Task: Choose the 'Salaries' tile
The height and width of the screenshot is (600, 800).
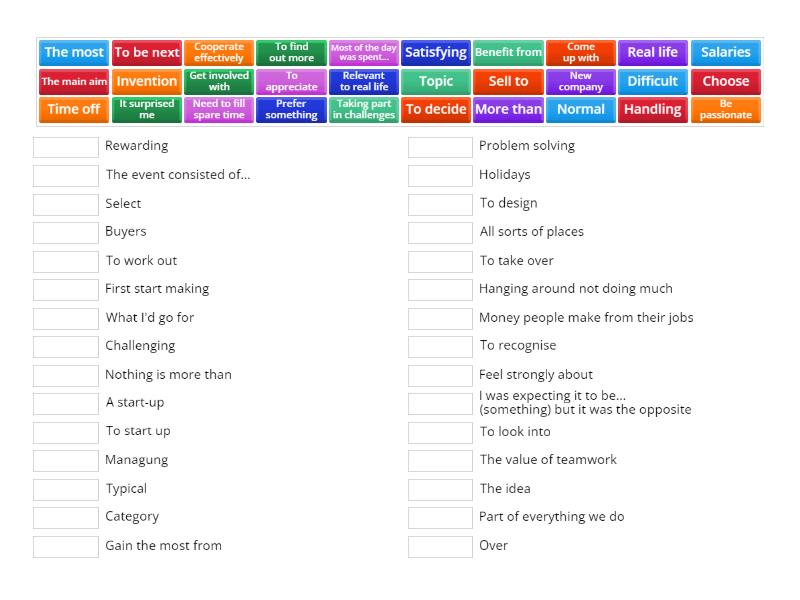Action: click(725, 52)
